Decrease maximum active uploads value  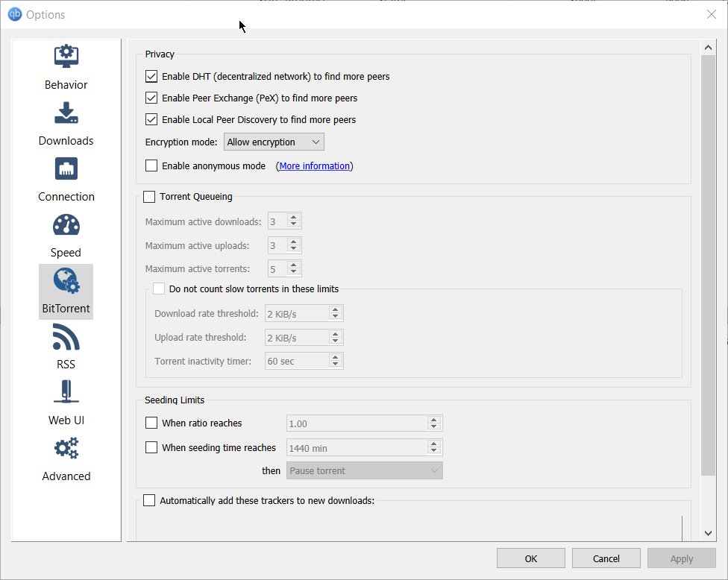pos(293,249)
